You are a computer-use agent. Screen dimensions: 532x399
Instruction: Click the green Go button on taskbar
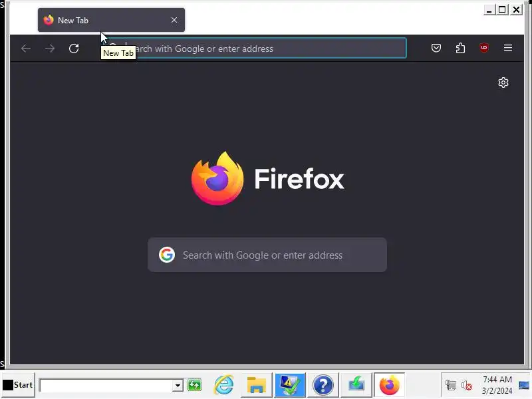(194, 385)
